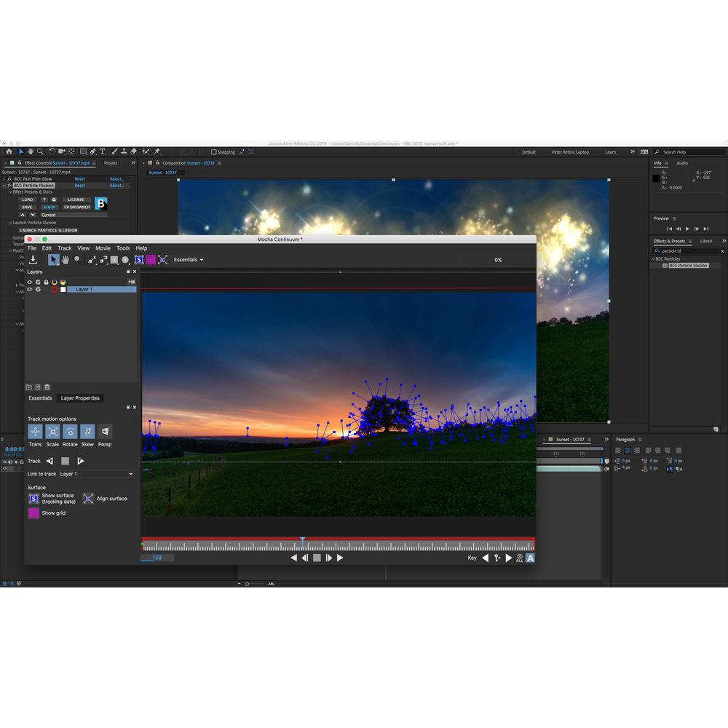Viewport: 728px width, 728px height.
Task: Select the Zoom tool in Mocha toolbar
Action: [x=76, y=259]
